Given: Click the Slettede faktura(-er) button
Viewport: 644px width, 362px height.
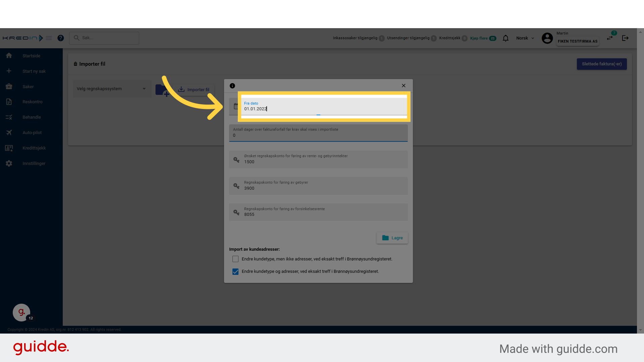Looking at the screenshot, I should [x=601, y=64].
